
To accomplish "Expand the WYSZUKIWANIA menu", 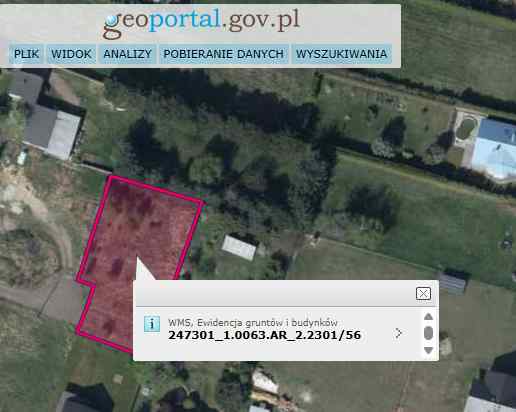I will [x=341, y=54].
